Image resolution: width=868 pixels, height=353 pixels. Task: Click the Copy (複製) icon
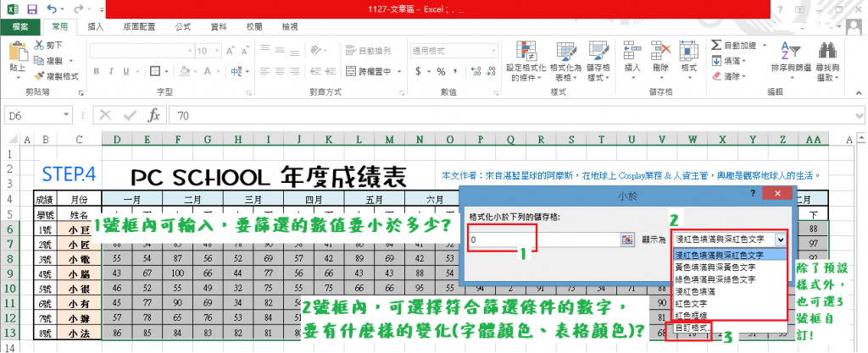[x=39, y=61]
